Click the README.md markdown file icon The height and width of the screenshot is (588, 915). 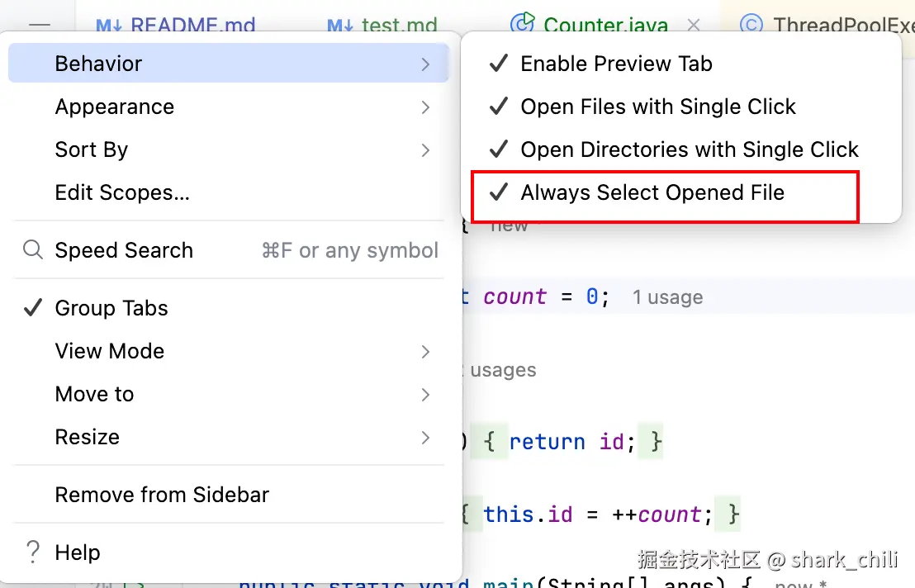[109, 26]
